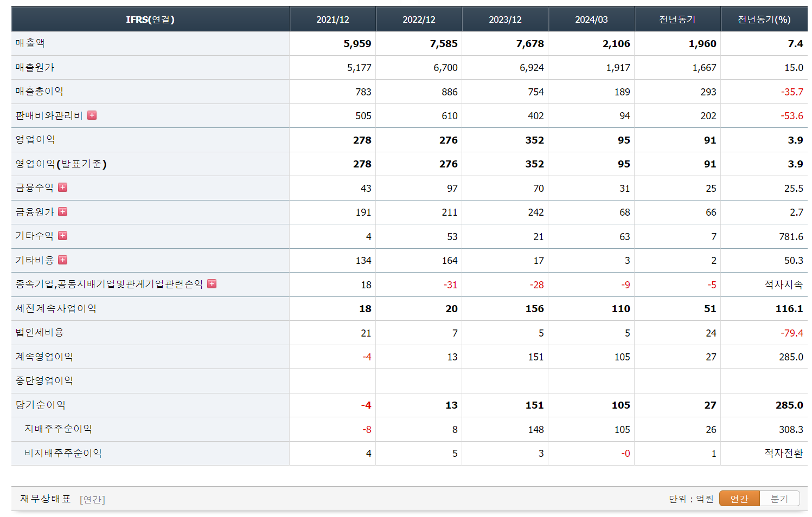Screen dimensions: 812x517
Task: Click the 재무상태표 section title
Action: click(x=46, y=499)
